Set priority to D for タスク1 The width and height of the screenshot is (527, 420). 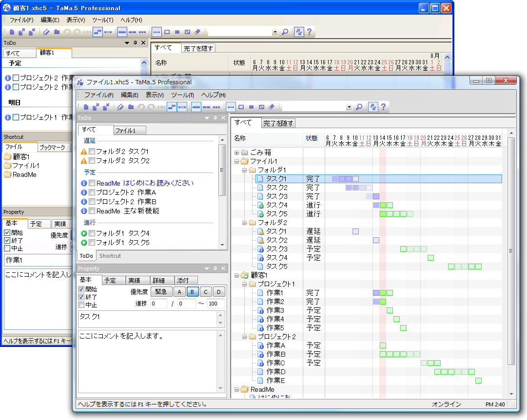point(219,292)
